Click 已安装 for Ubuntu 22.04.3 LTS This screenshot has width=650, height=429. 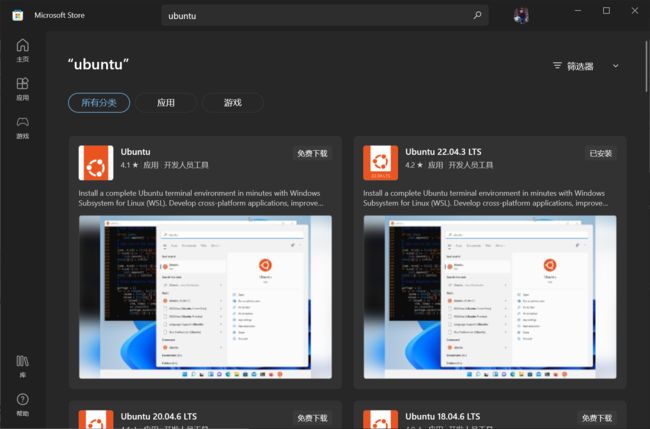[601, 153]
